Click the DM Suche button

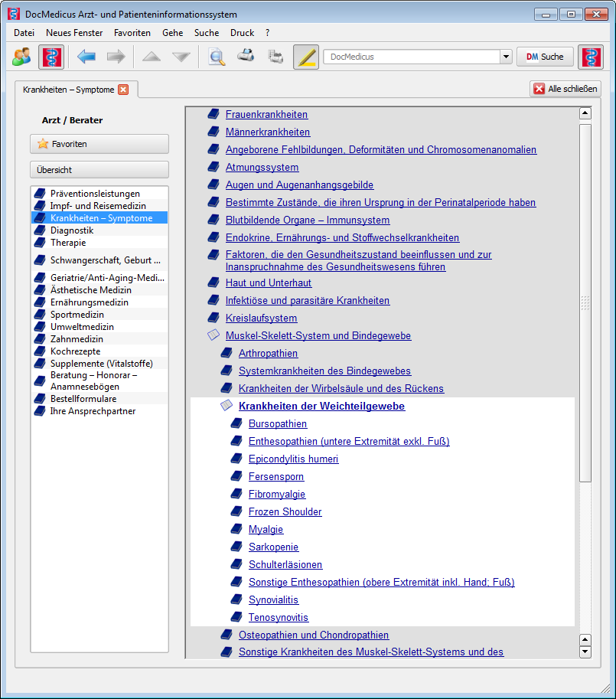click(x=545, y=57)
